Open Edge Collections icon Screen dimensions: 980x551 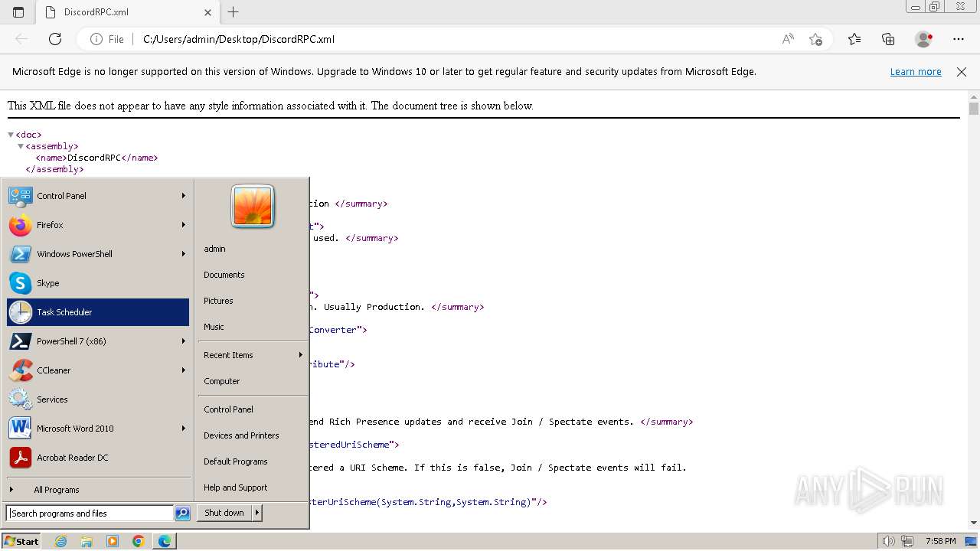pyautogui.click(x=888, y=39)
